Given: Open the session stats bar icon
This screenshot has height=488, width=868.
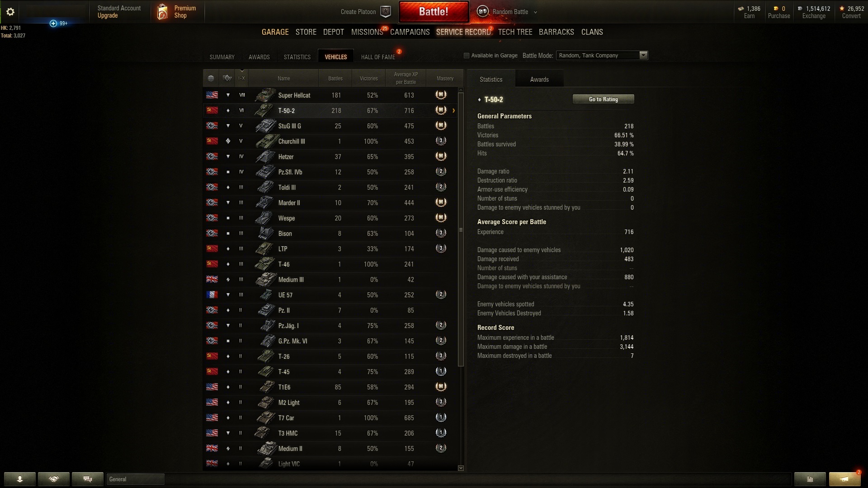Looking at the screenshot, I should coord(810,479).
